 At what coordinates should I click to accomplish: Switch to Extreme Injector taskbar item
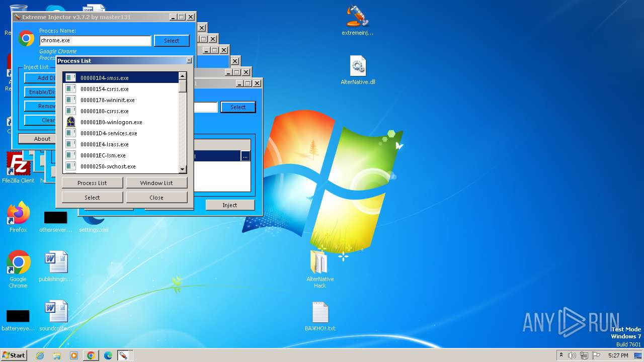(123, 355)
